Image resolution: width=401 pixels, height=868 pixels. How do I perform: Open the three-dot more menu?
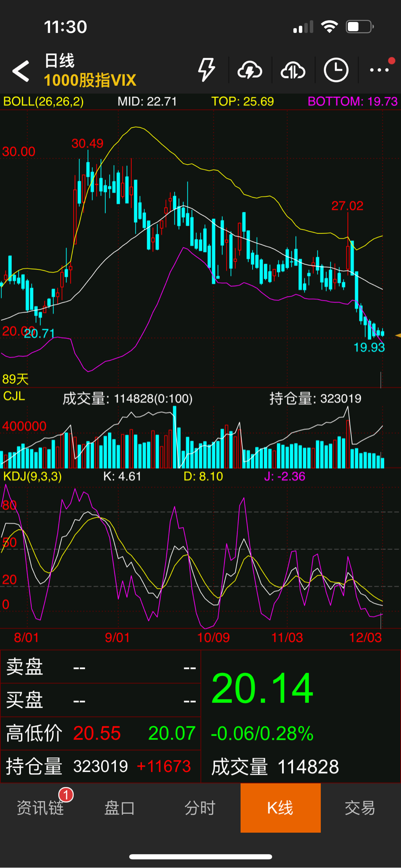[x=379, y=70]
